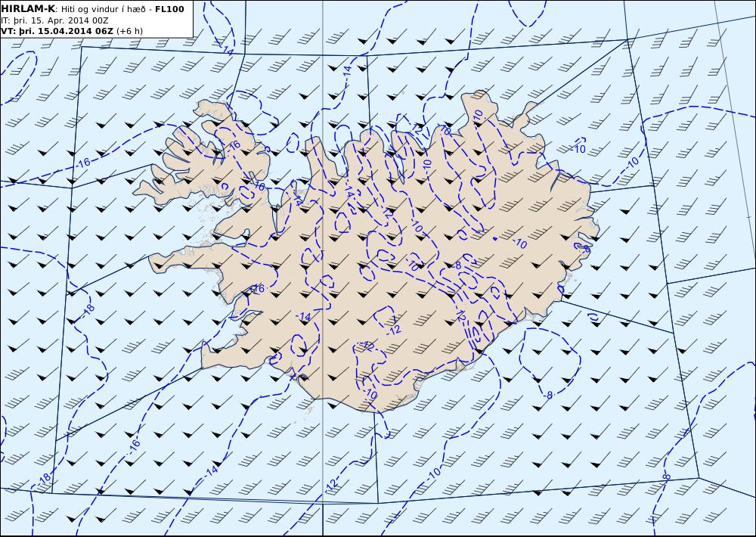
Task: Select the IT initial time line '00Z'
Action: pos(99,20)
